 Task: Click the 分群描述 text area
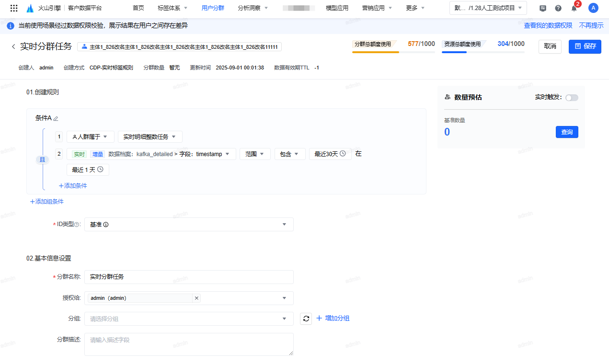click(189, 344)
